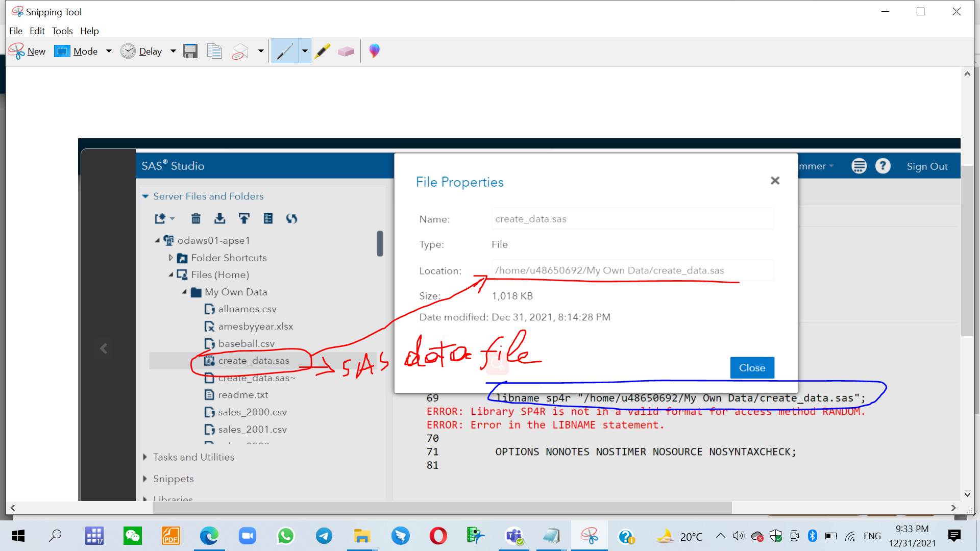Click the vertical scrollbar down arrow
This screenshot has width=980, height=551.
click(x=967, y=494)
